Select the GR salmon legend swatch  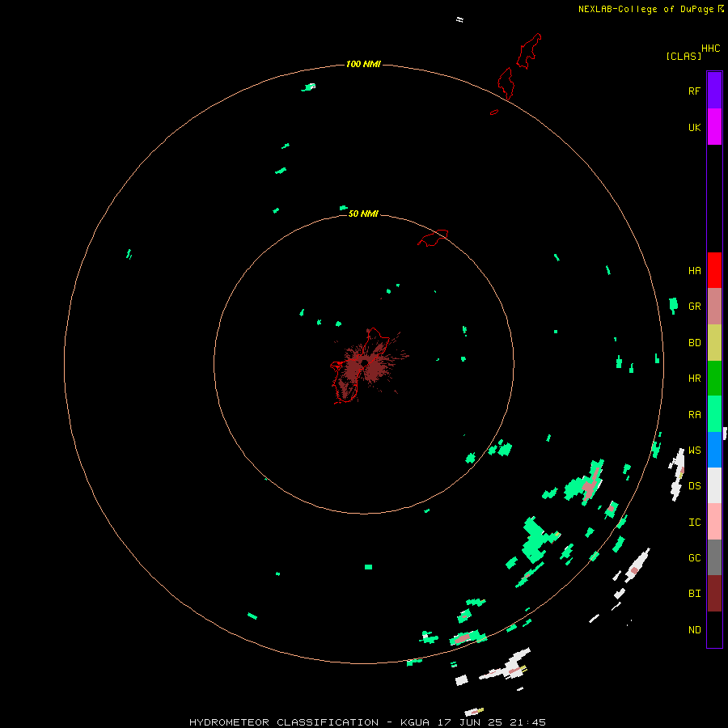(x=714, y=307)
